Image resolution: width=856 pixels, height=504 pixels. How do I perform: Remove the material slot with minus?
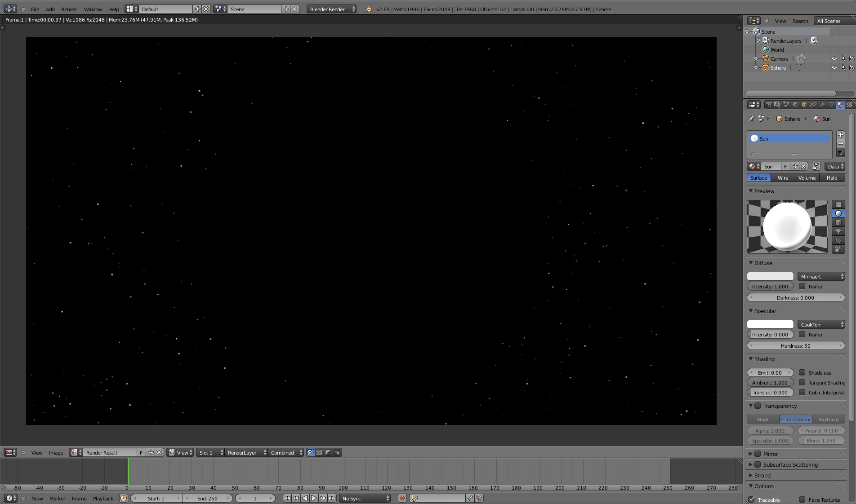pos(841,144)
